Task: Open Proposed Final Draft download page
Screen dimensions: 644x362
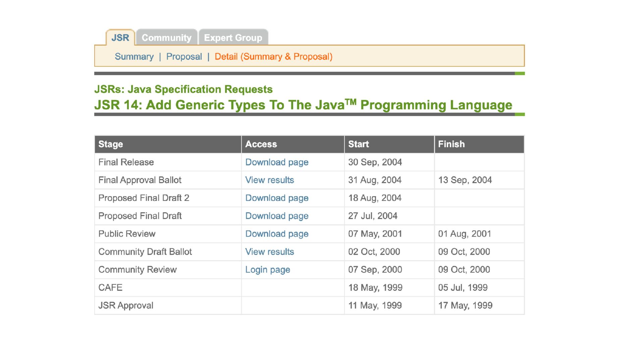Action: click(x=277, y=216)
